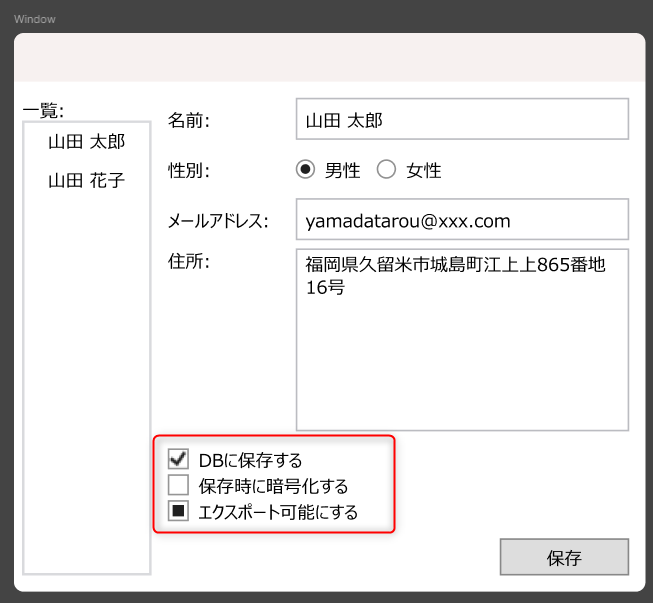The height and width of the screenshot is (603, 653).
Task: Click the メールアドレス input field
Action: point(462,219)
